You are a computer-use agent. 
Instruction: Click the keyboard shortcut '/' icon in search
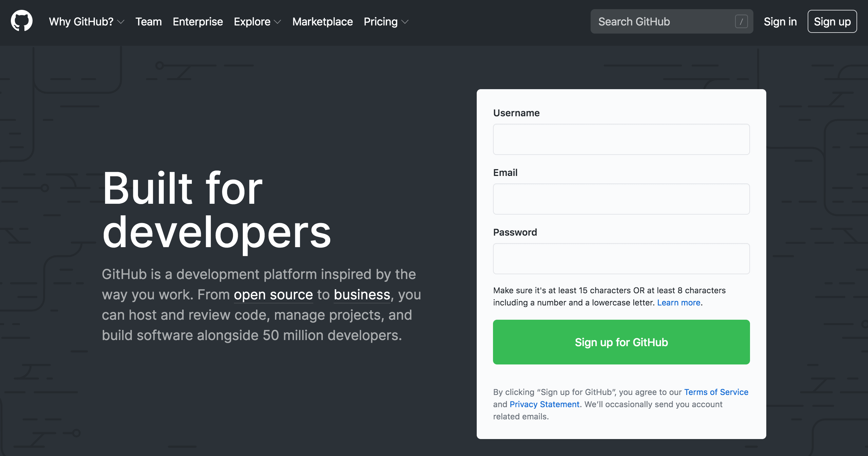coord(742,22)
